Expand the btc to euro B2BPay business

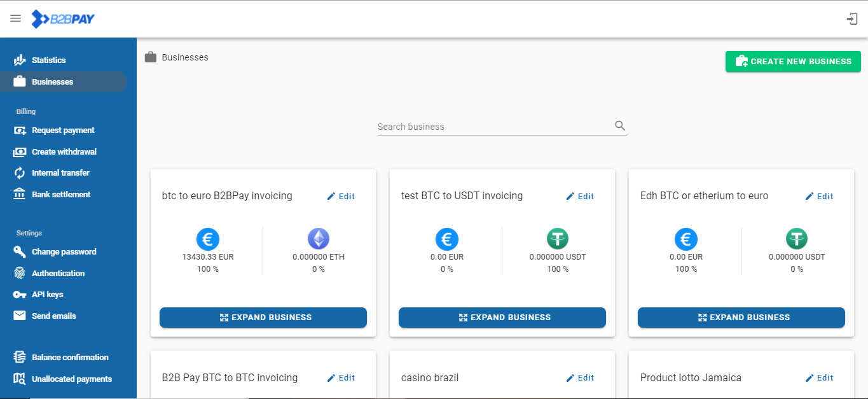[x=263, y=318]
